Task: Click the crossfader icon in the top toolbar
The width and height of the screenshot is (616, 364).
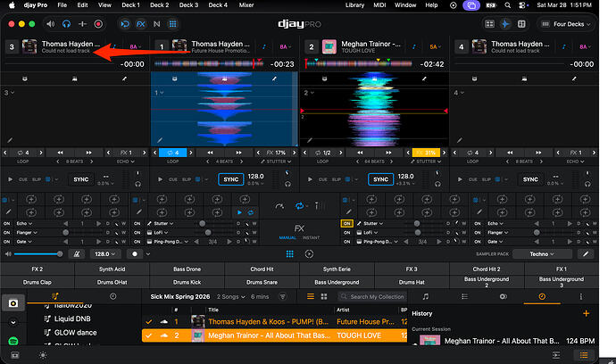Action: pyautogui.click(x=82, y=24)
